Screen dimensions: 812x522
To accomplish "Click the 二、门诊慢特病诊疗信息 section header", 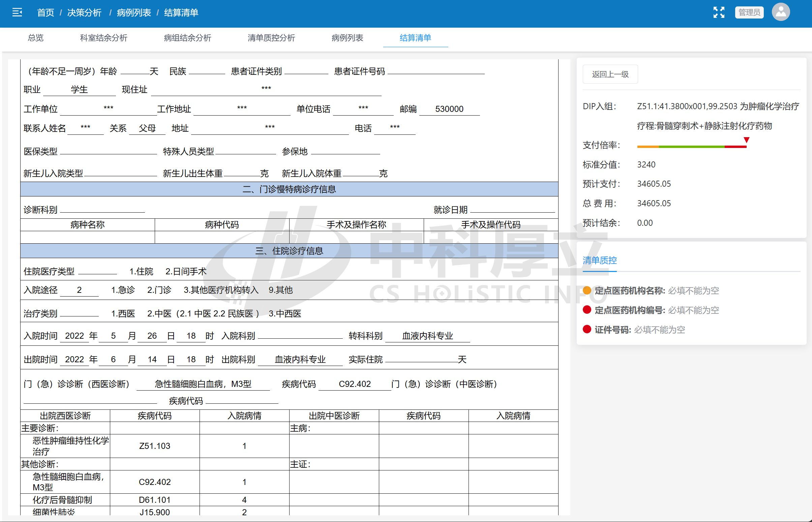I will click(x=289, y=189).
